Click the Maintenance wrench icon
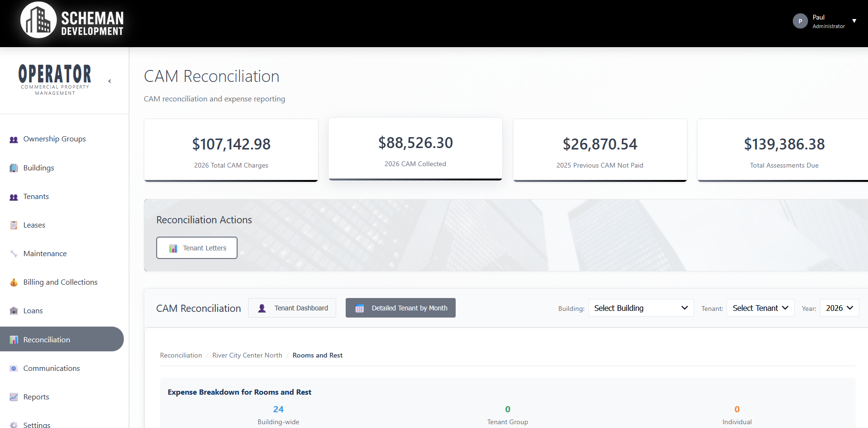This screenshot has width=868, height=428. pyautogui.click(x=14, y=254)
